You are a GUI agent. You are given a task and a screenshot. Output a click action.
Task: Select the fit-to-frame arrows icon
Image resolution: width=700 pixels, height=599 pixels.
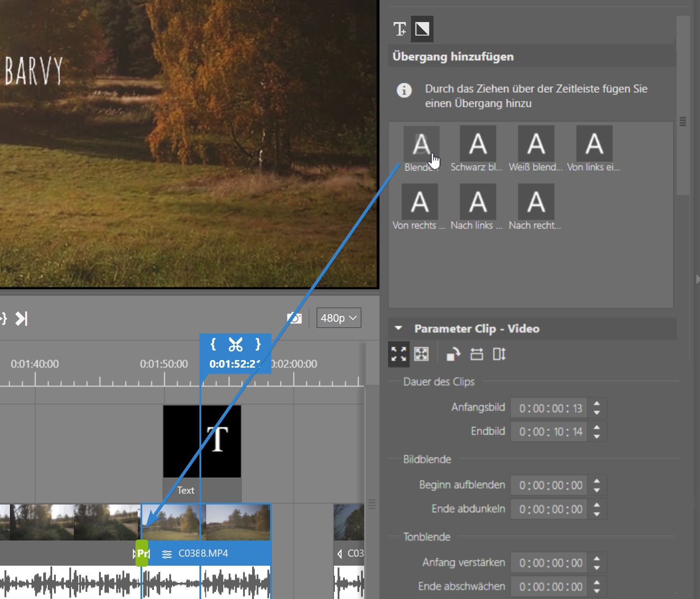click(399, 354)
